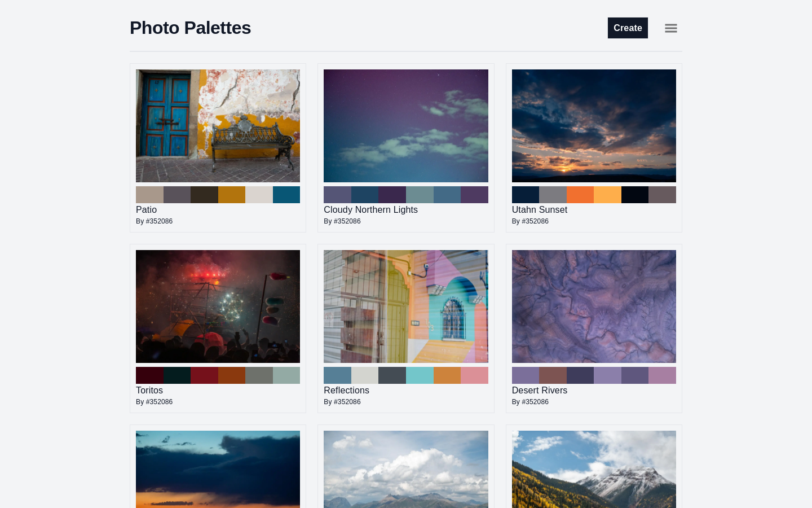
Task: Select the turquoise swatch in Reflections
Action: (x=420, y=375)
